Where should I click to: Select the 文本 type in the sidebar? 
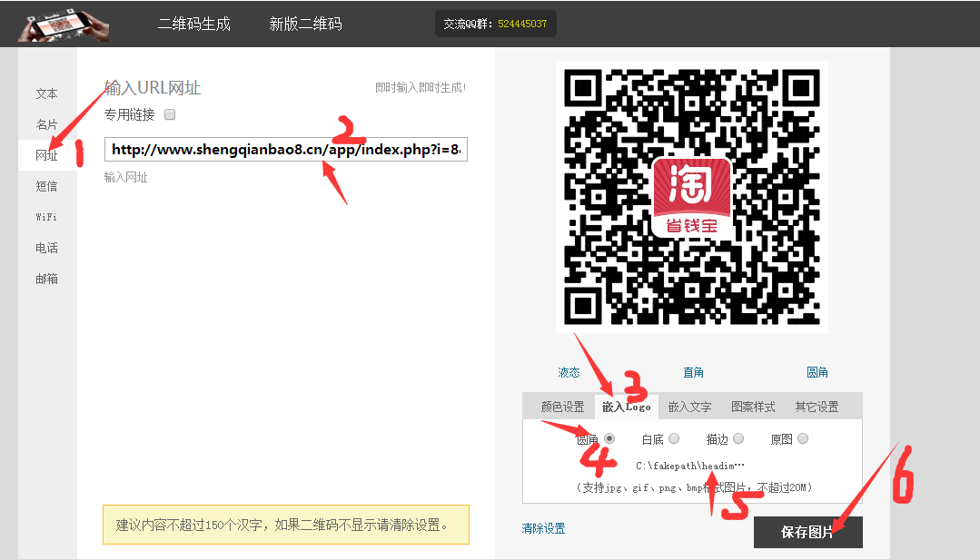[x=46, y=93]
